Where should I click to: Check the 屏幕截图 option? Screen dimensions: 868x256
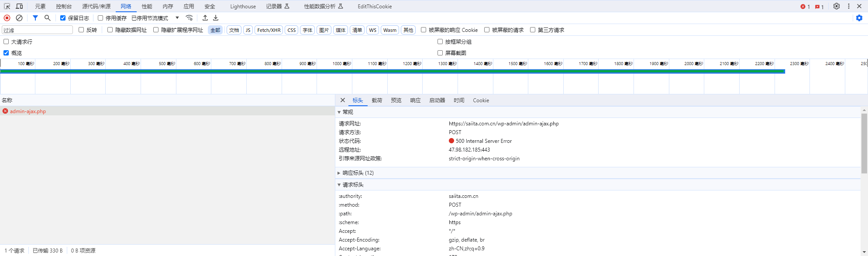tap(440, 53)
